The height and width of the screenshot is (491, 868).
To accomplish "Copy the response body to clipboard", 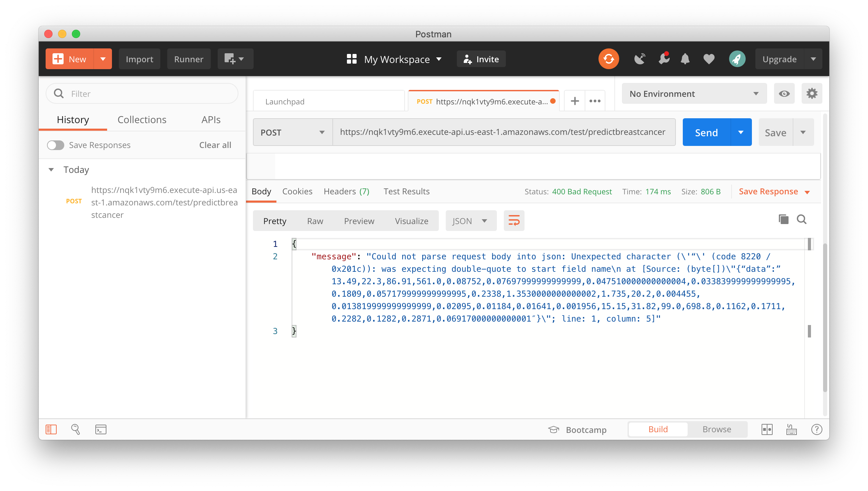I will [783, 219].
